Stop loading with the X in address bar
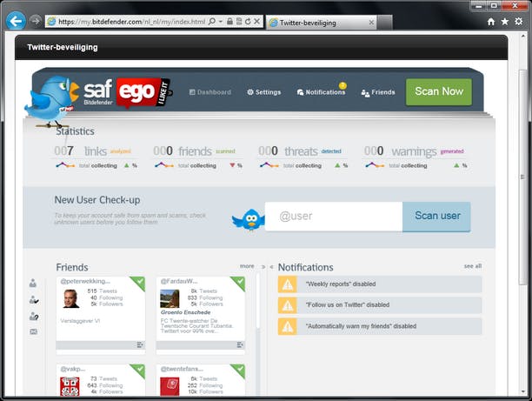The width and height of the screenshot is (532, 401). (256, 22)
